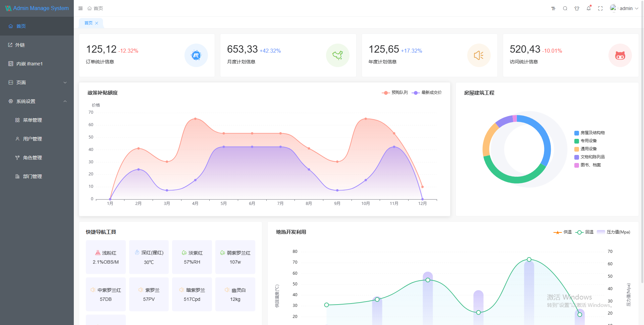Click the 地热开发利用 chart title
This screenshot has width=644, height=325.
(291, 232)
